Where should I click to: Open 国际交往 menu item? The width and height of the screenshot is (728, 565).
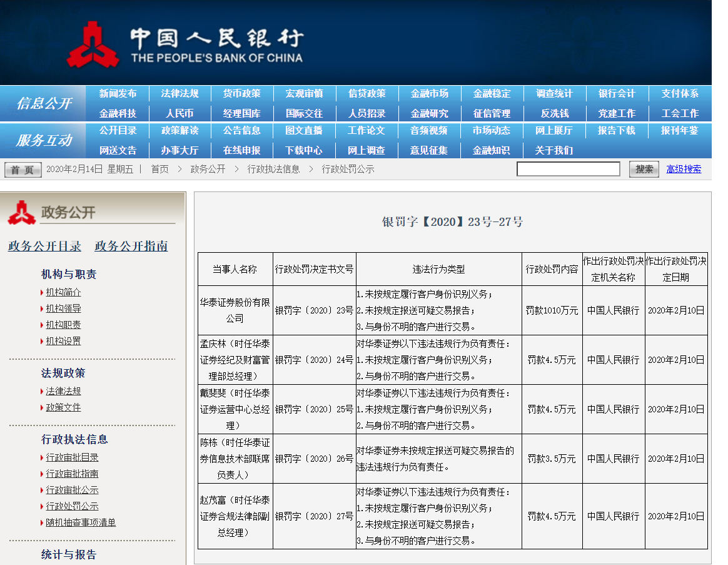(x=304, y=113)
